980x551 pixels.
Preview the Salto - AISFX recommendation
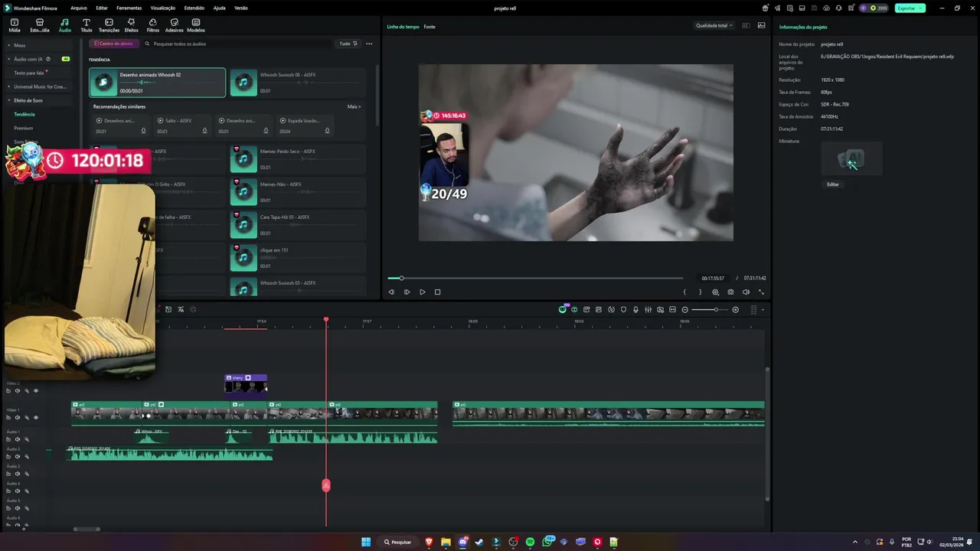[x=160, y=121]
